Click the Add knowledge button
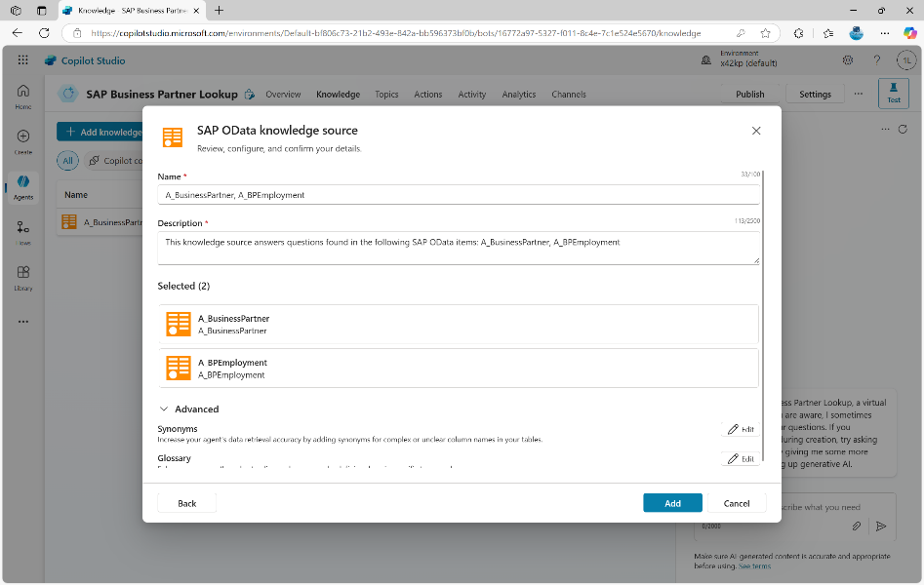 tap(100, 132)
